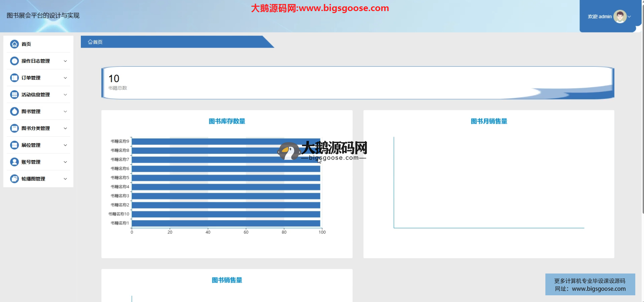Viewport: 644px width, 302px height.
Task: Click the 书籍总数 count card
Action: coord(357,82)
